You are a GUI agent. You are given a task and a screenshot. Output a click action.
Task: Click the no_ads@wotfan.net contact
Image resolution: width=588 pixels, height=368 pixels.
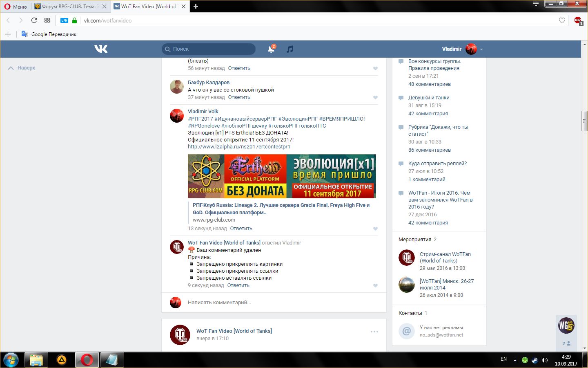pyautogui.click(x=441, y=335)
